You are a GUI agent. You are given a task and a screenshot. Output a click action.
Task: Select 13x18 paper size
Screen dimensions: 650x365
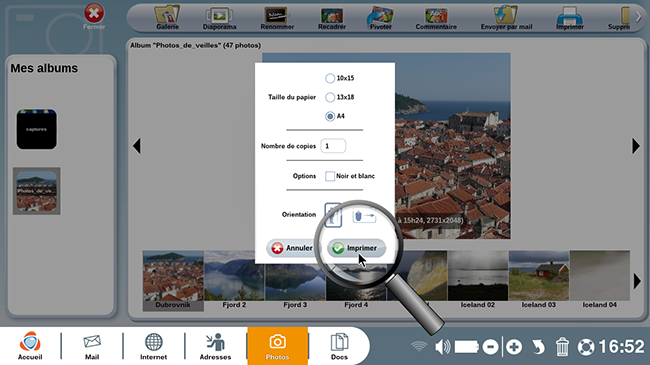[330, 97]
